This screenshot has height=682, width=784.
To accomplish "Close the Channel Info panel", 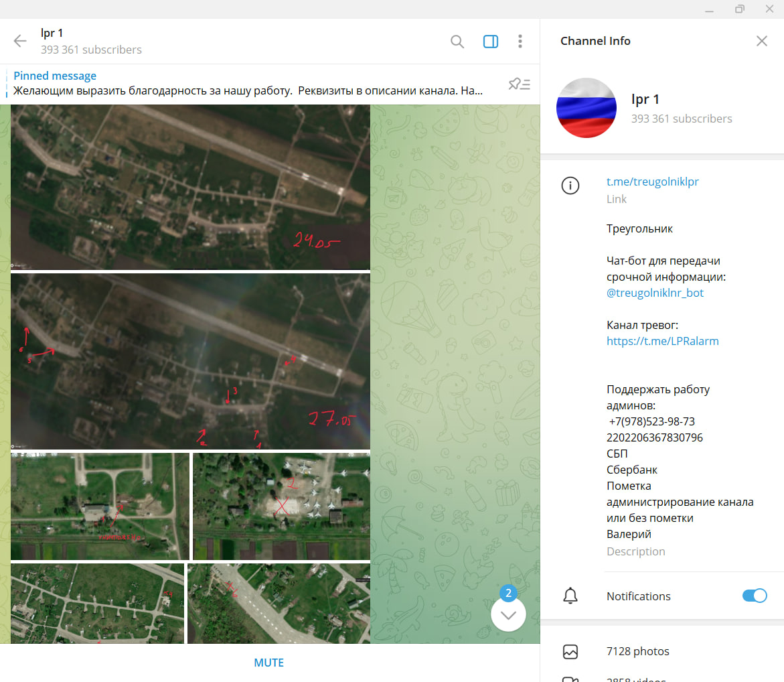I will 762,41.
